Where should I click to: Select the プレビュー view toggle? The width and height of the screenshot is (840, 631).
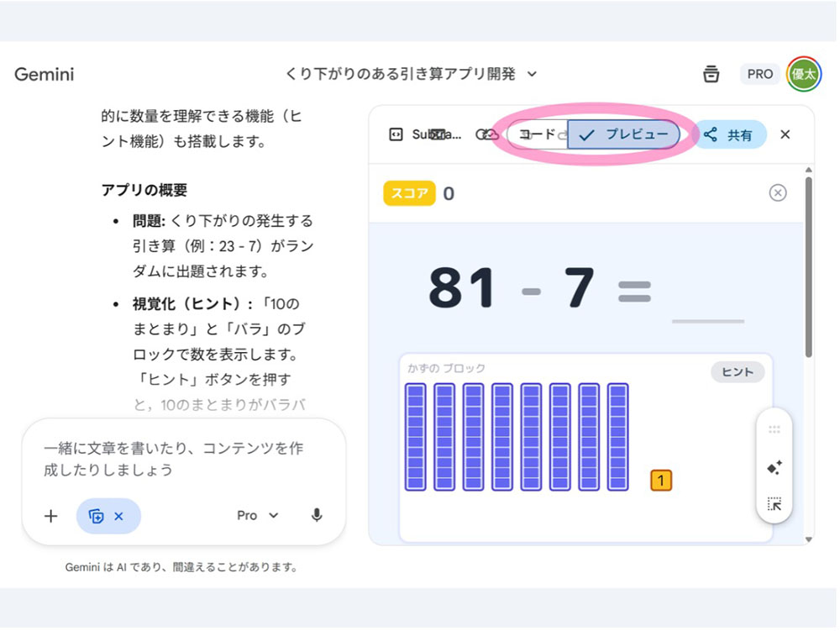624,134
